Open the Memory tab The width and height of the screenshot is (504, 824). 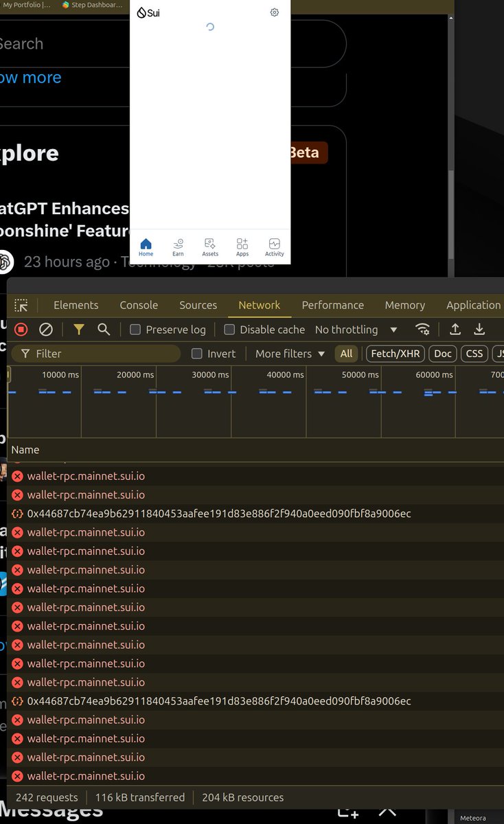[404, 305]
